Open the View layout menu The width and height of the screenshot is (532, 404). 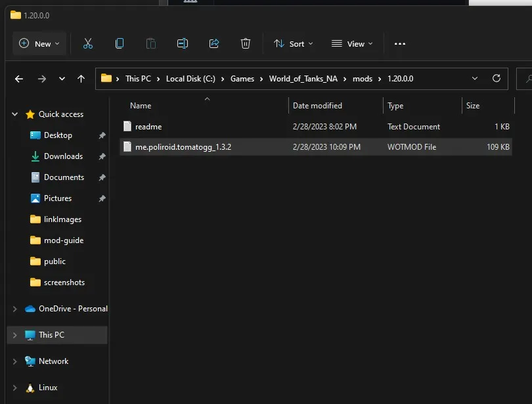(x=352, y=43)
